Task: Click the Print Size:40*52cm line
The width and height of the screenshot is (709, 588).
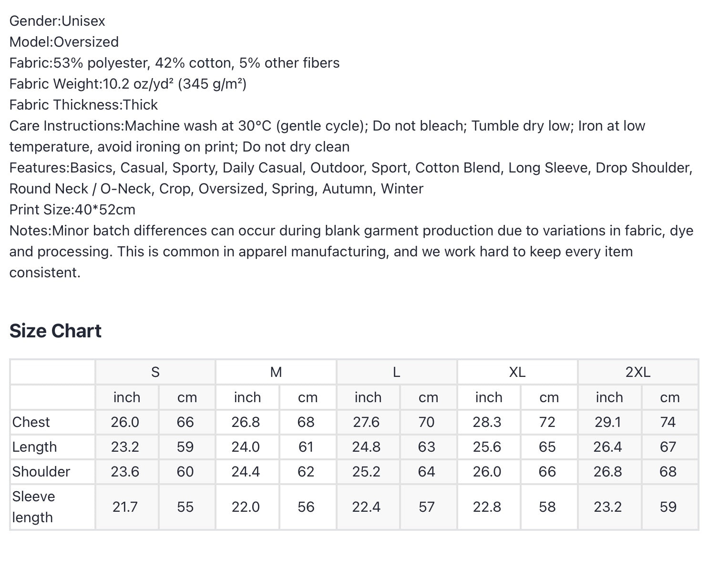Action: click(x=72, y=210)
